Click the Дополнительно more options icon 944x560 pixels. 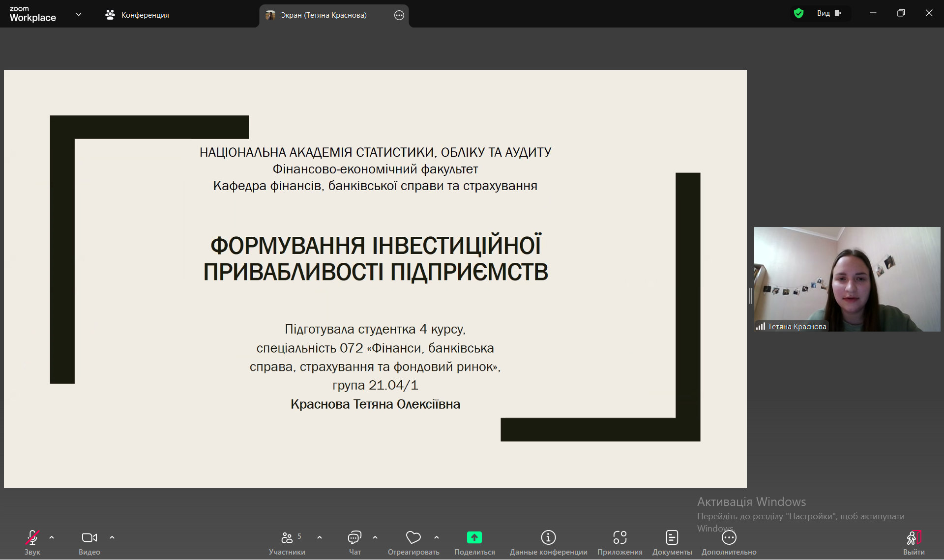point(729,538)
